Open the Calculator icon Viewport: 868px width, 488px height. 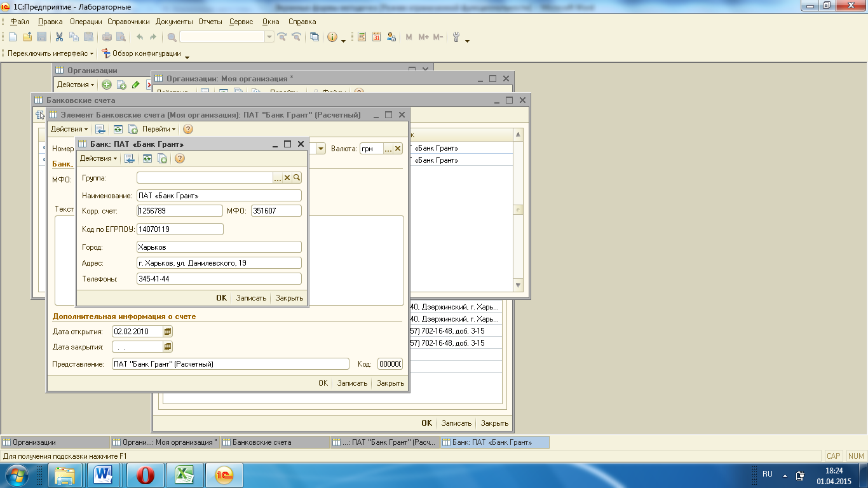click(362, 37)
